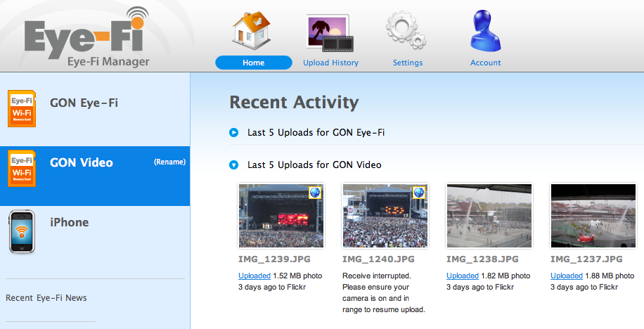Viewport: 644px width, 329px height.
Task: Open IMG_1237.JPG stadium thumbnail
Action: coord(593,216)
